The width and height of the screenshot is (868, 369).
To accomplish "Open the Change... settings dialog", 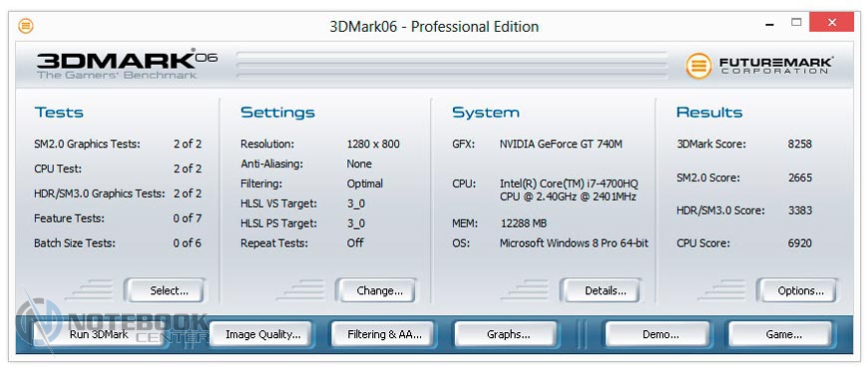I will coord(376,290).
